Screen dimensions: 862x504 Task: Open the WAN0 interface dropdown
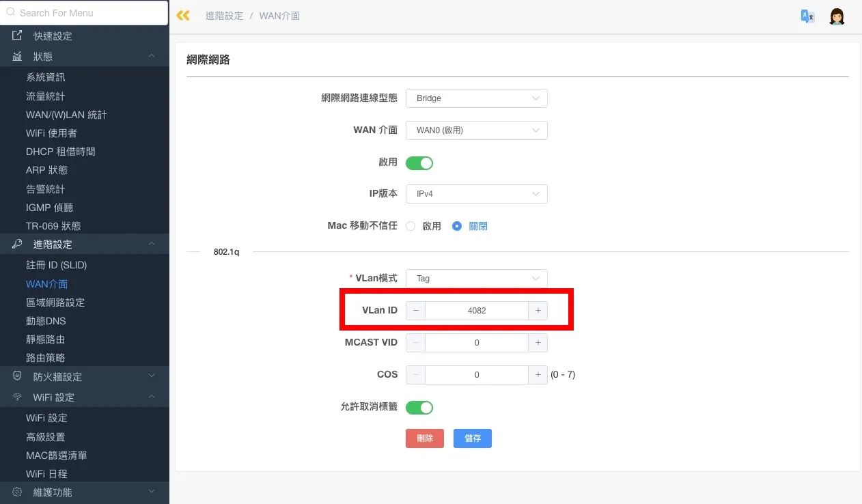[x=476, y=130]
